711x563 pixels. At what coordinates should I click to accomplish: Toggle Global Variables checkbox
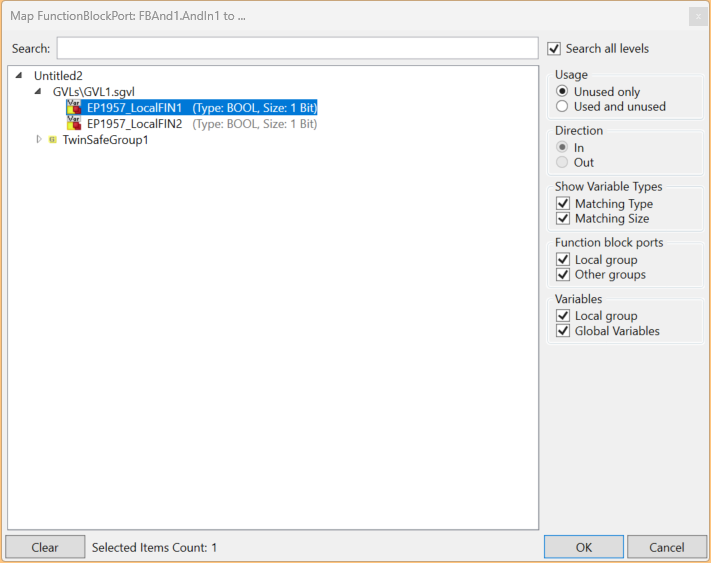563,330
